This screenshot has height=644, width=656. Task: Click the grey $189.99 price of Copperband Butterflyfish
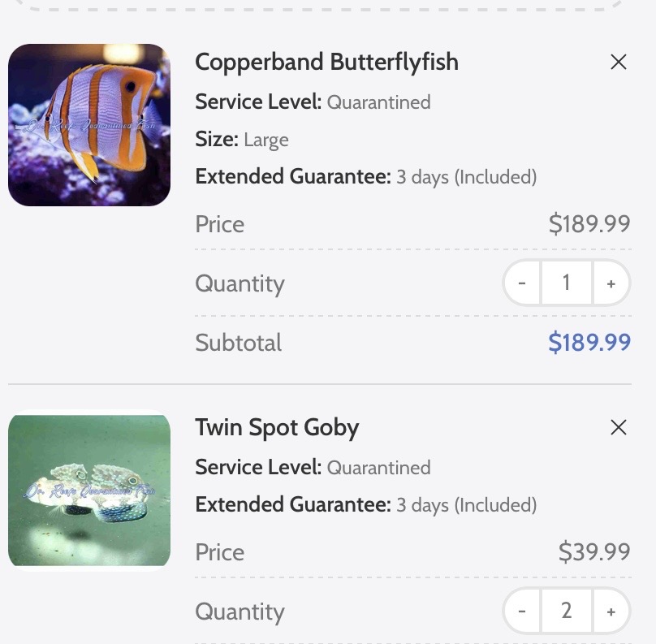pyautogui.click(x=589, y=223)
